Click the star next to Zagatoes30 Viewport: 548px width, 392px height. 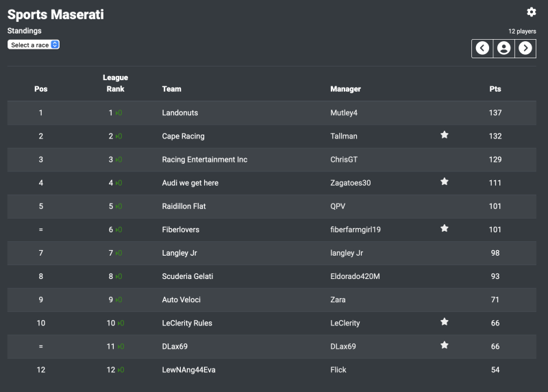pos(444,182)
